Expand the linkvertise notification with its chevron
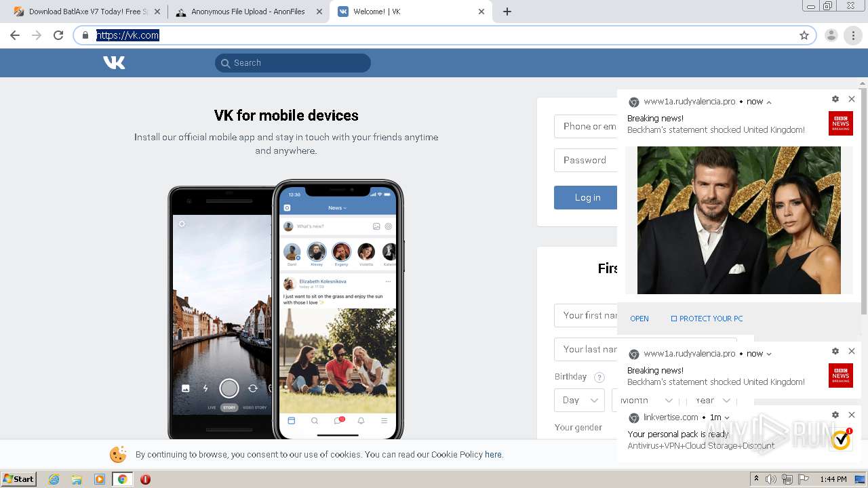Image resolution: width=868 pixels, height=488 pixels. 727,418
